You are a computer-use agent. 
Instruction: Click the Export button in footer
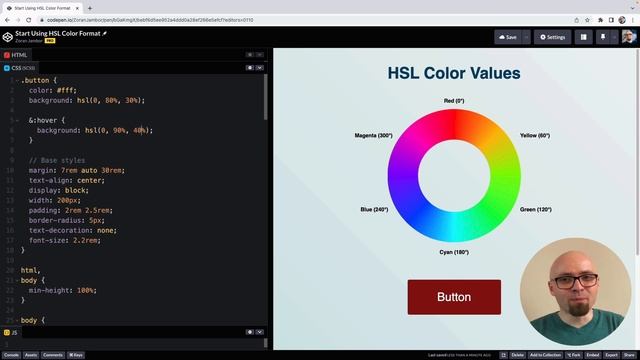[x=611, y=355]
